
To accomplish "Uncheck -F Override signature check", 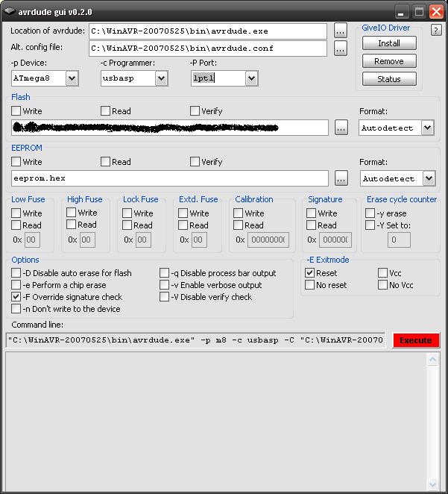I will pyautogui.click(x=16, y=297).
